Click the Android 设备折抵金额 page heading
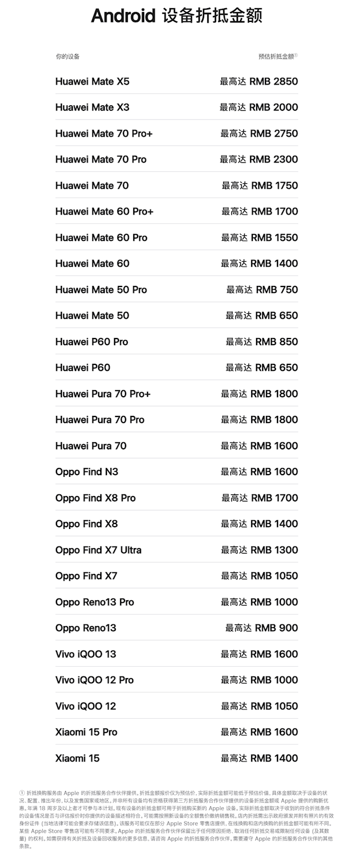Image resolution: width=351 pixels, height=868 pixels. pyautogui.click(x=175, y=16)
